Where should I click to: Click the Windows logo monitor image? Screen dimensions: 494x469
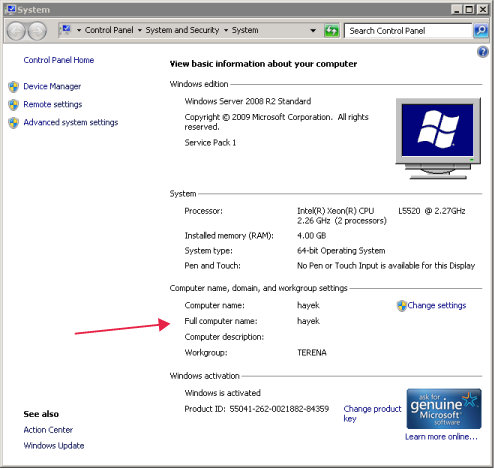438,138
